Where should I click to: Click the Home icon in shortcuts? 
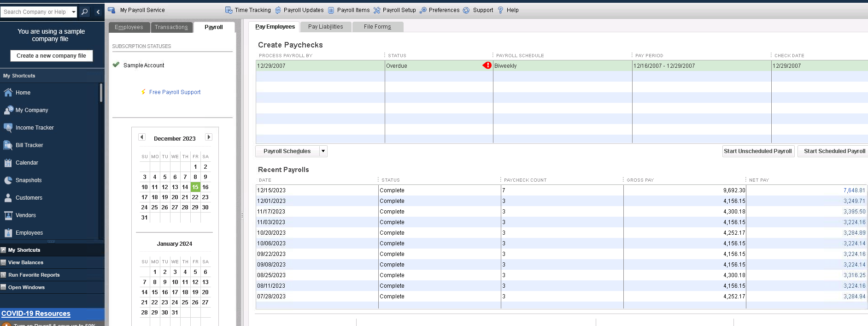(8, 93)
